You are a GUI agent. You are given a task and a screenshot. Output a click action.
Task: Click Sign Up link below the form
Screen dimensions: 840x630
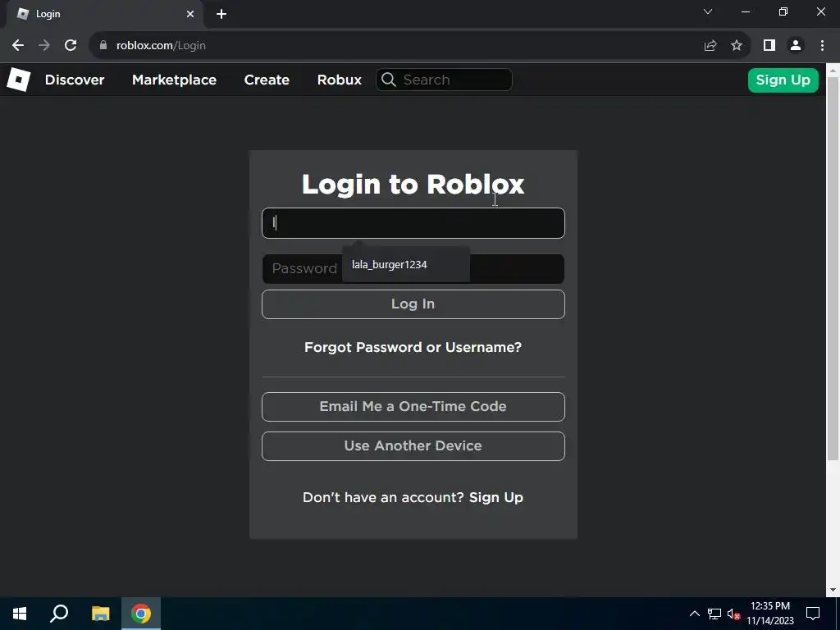496,498
